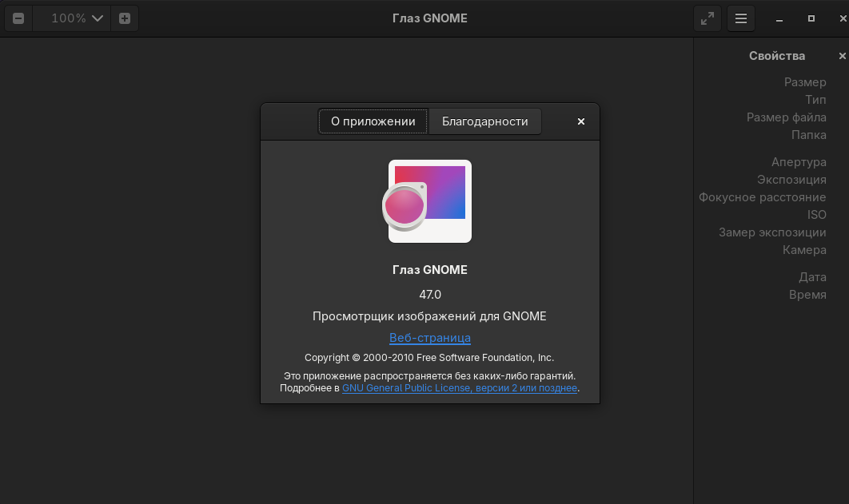Open the 100% zoom level dropdown
The image size is (849, 504).
tap(72, 18)
